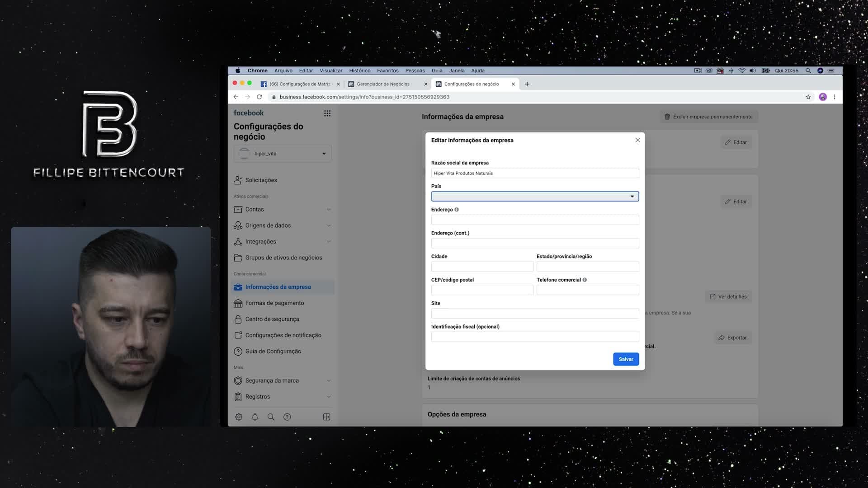Click the Solicitações people icon
Screen dimensions: 868x488
pos(238,180)
